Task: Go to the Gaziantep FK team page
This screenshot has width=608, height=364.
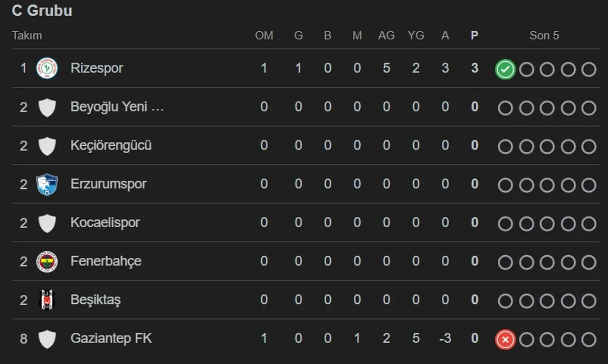Action: click(x=111, y=338)
